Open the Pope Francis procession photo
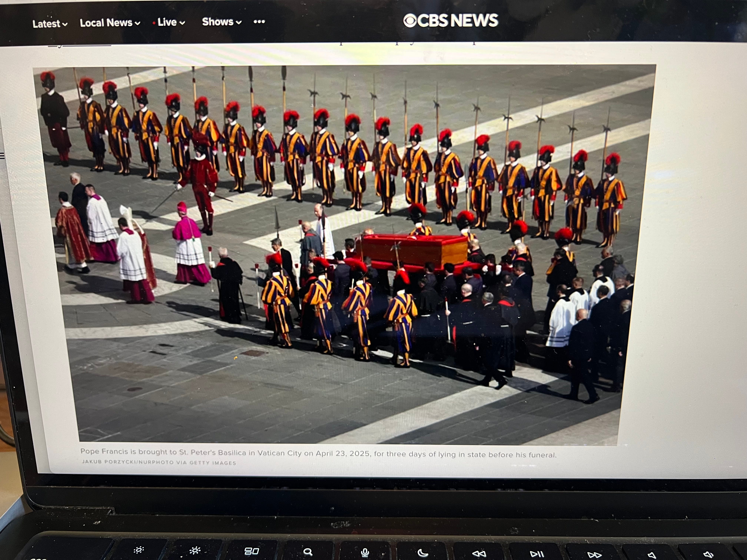The height and width of the screenshot is (560, 747). click(344, 255)
